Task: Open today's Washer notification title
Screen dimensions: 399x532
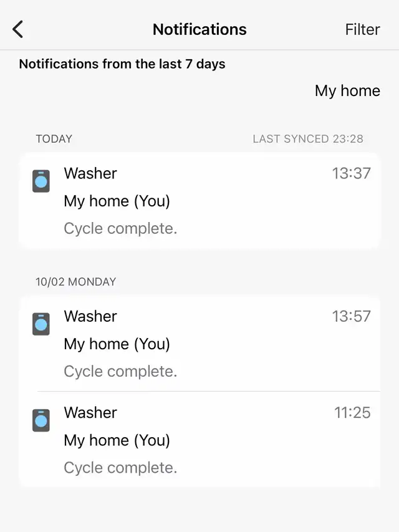Action: tap(90, 173)
